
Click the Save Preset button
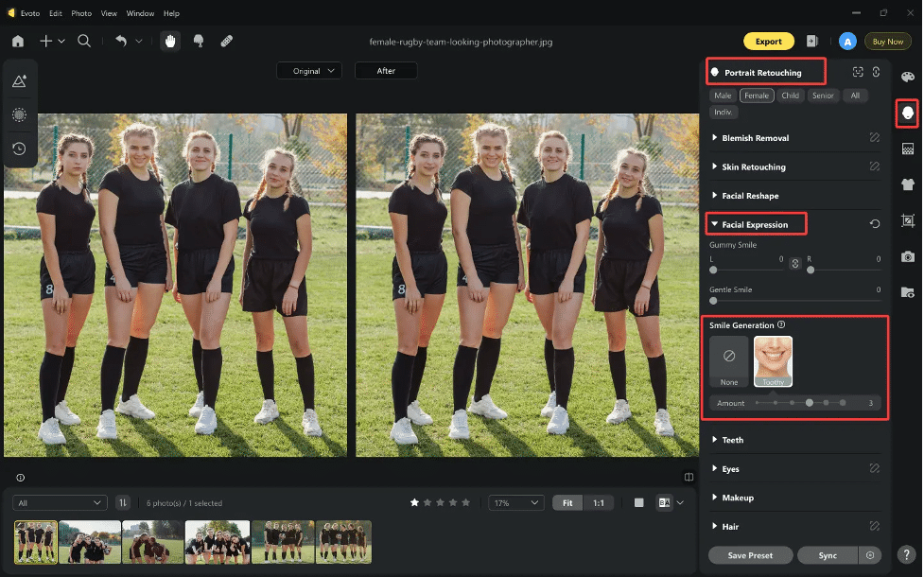click(750, 555)
